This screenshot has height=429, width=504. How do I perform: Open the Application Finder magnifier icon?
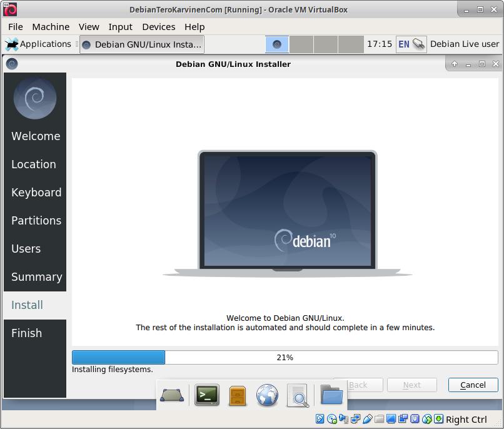(x=298, y=395)
